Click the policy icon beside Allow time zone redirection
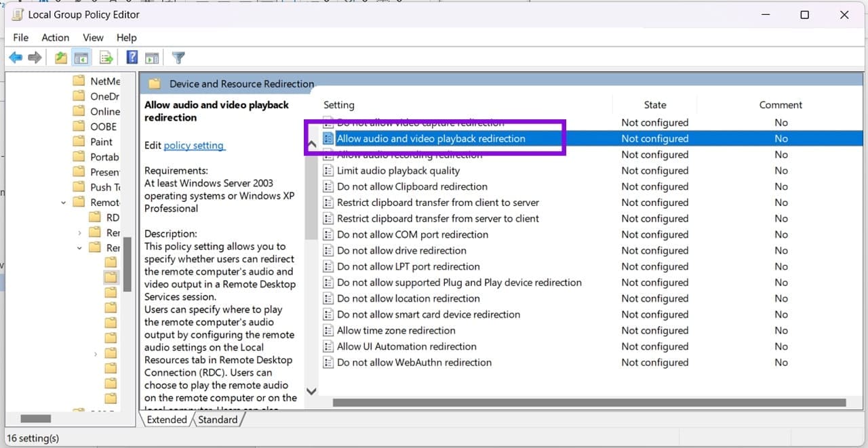The width and height of the screenshot is (868, 448). (328, 331)
